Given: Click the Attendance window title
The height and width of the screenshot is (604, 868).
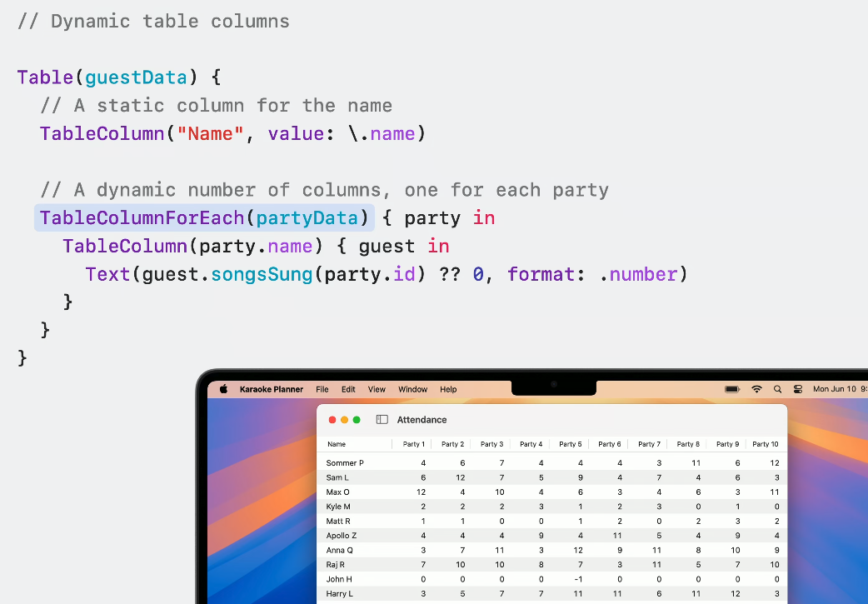Looking at the screenshot, I should pos(422,420).
